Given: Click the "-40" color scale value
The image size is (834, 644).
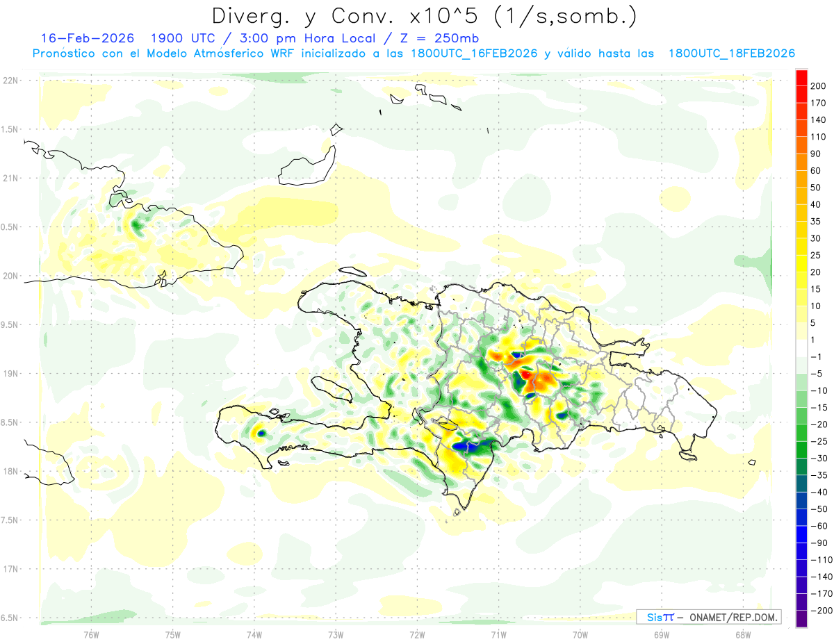Looking at the screenshot, I should point(820,492).
